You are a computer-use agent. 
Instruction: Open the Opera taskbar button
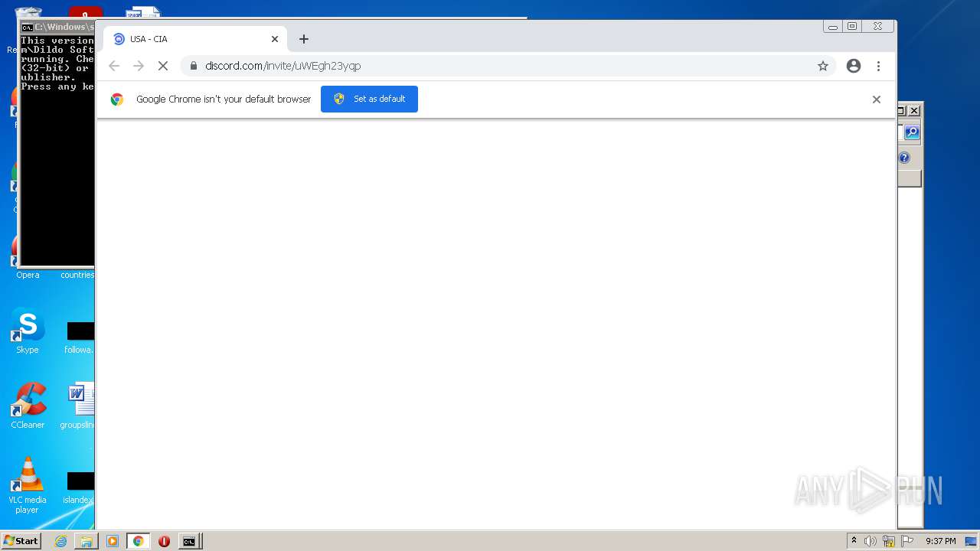[164, 541]
